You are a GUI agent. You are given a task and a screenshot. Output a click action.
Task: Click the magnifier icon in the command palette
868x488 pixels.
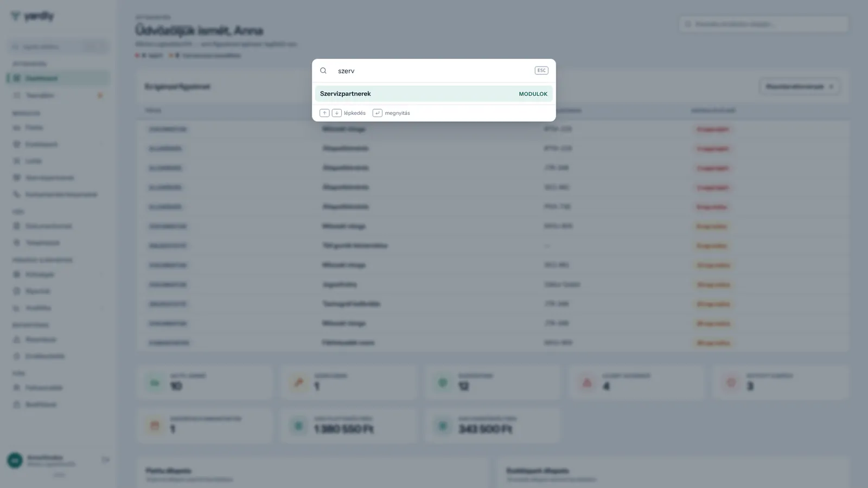(323, 70)
